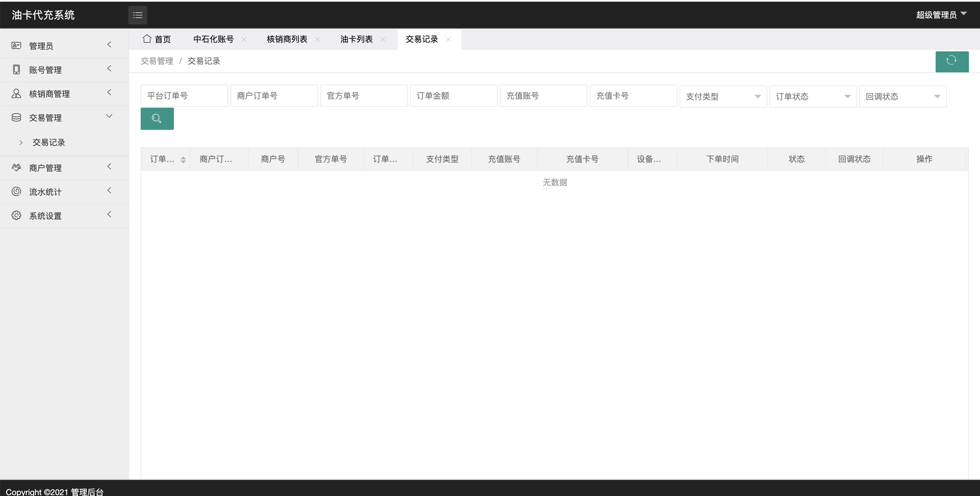Collapse the 交易管理 menu section

[109, 116]
